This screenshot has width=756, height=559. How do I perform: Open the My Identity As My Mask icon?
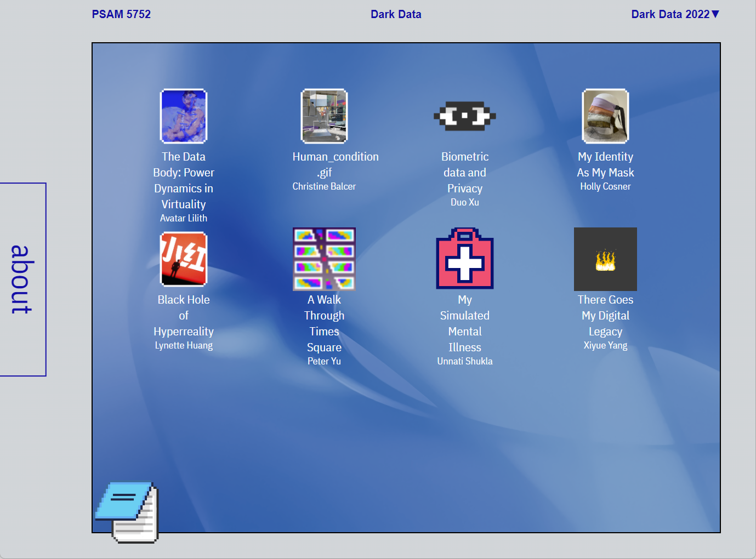pyautogui.click(x=605, y=116)
